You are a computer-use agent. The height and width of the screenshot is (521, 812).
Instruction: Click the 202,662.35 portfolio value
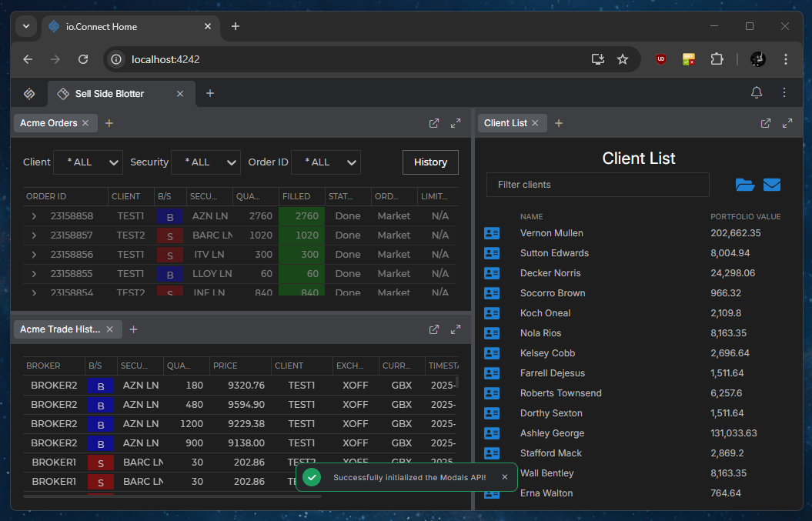pos(735,233)
